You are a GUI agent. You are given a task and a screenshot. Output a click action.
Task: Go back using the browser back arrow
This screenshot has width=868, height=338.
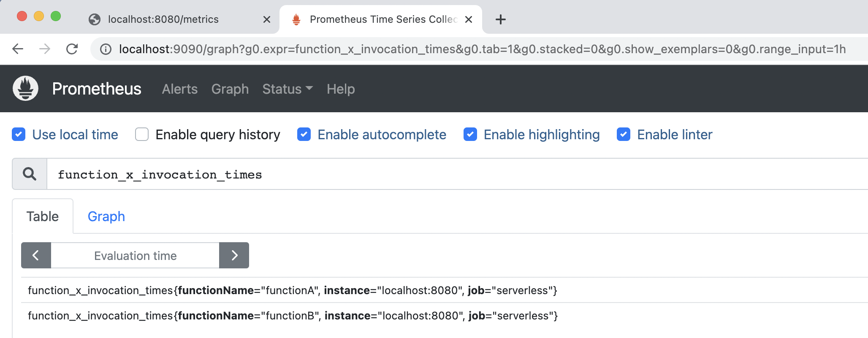coord(18,49)
